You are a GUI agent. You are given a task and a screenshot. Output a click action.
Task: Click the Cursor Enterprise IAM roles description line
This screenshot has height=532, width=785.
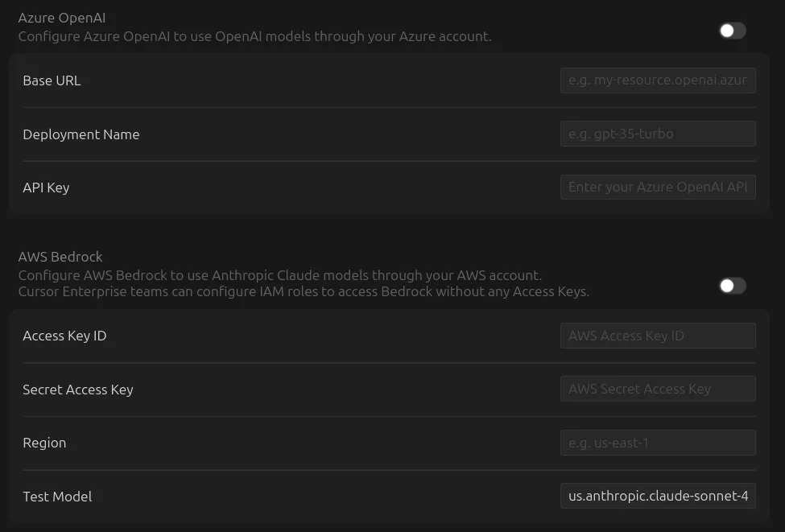[x=304, y=291]
